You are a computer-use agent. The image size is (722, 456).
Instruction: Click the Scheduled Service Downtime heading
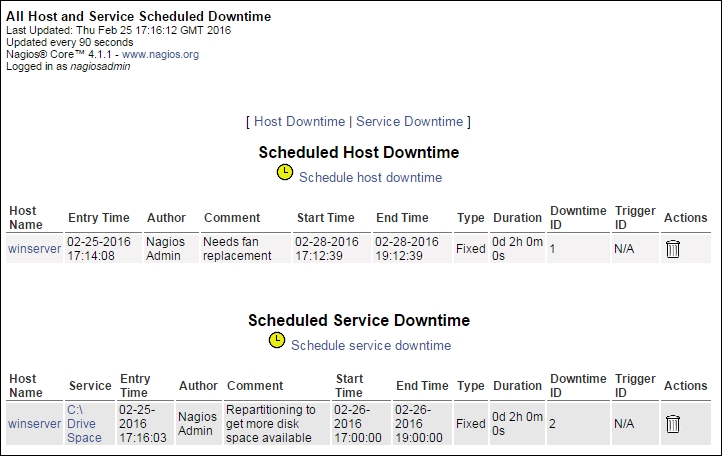[x=359, y=321]
